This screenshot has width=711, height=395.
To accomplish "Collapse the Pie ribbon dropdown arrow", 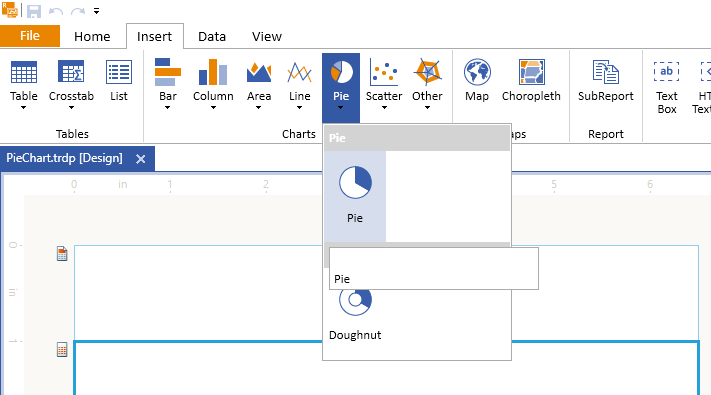I will click(x=341, y=108).
